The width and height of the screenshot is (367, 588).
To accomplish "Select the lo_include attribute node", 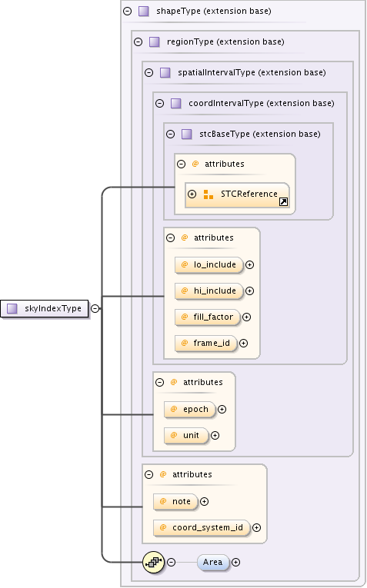I will (209, 265).
